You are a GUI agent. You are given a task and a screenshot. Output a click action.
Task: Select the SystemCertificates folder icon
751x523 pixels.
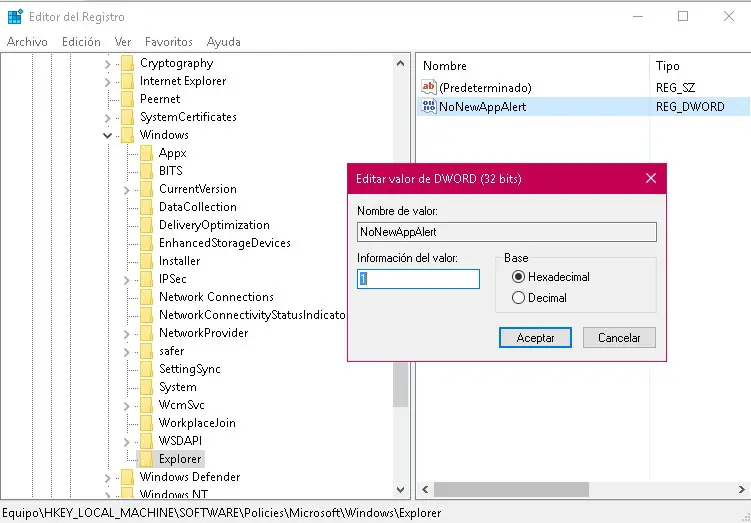[127, 117]
